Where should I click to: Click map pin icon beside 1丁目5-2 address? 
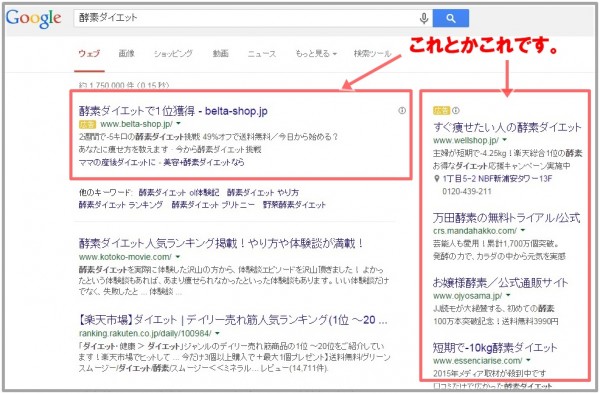click(x=437, y=179)
